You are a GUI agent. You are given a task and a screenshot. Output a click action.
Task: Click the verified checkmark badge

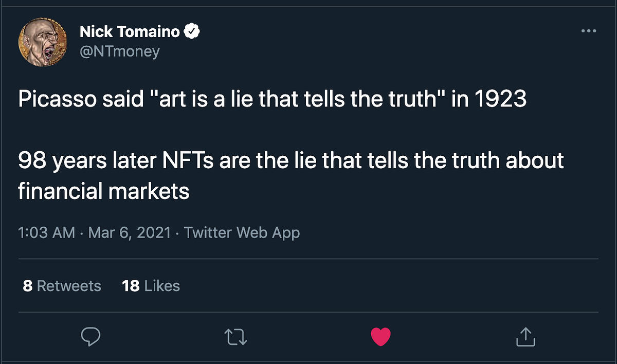(192, 32)
